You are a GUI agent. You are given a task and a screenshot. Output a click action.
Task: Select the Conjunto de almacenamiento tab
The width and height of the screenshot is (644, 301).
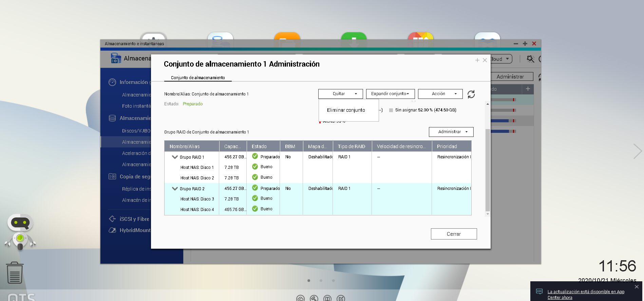[198, 78]
